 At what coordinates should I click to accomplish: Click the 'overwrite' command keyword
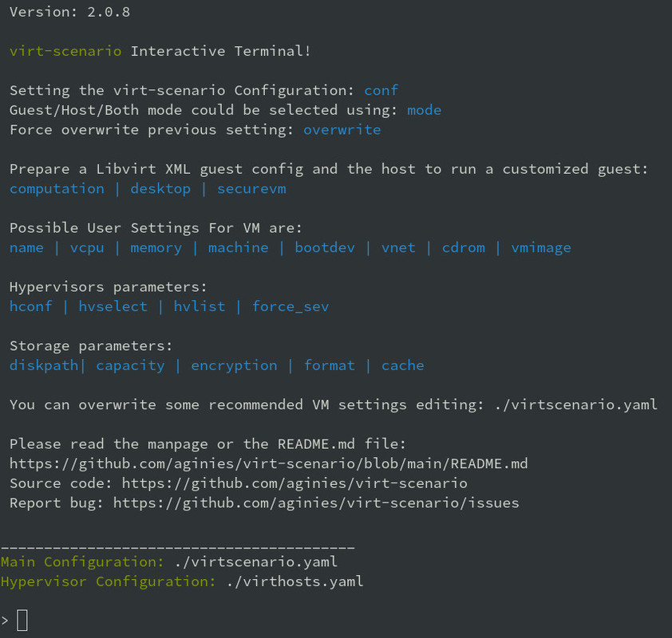(x=342, y=129)
